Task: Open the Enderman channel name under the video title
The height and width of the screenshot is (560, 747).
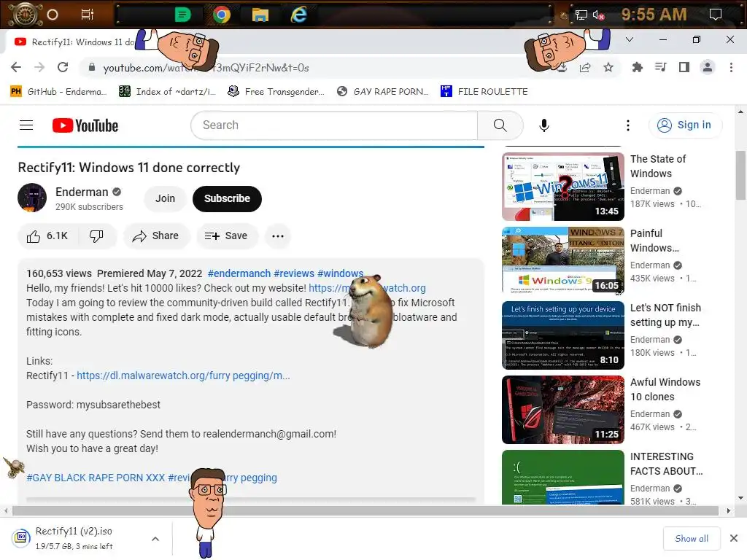Action: point(82,192)
